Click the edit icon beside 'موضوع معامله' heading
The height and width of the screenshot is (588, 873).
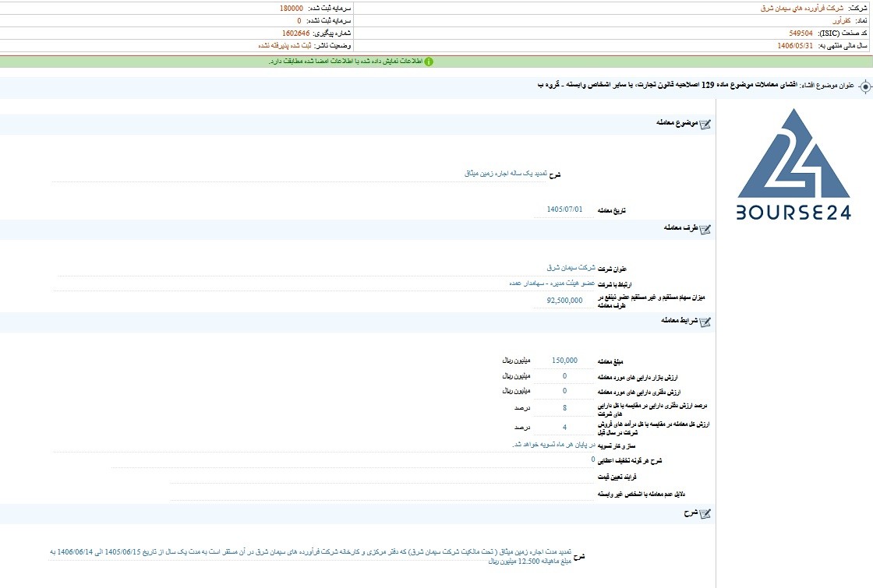pyautogui.click(x=705, y=124)
